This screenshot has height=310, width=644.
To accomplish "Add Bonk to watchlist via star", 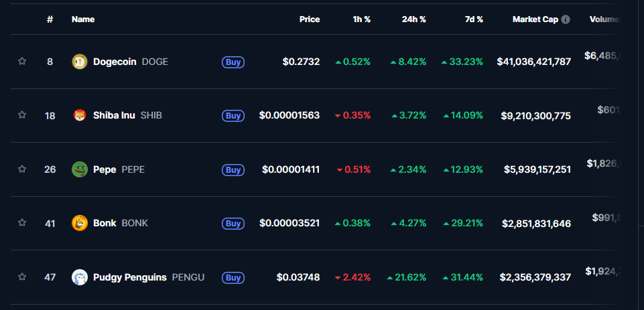I will coord(22,223).
